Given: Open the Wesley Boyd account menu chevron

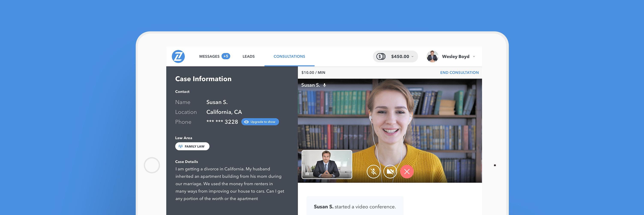Looking at the screenshot, I should click(x=474, y=57).
